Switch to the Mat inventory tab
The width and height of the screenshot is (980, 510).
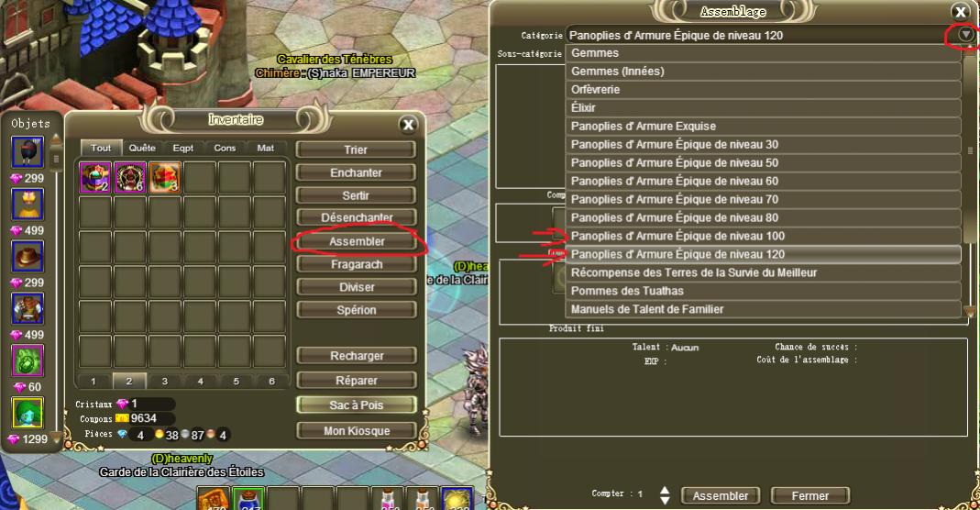(x=265, y=148)
